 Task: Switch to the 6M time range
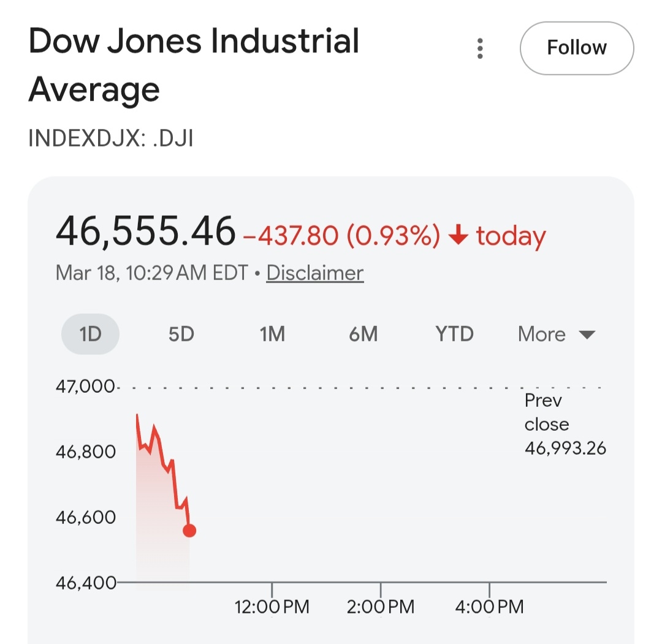pyautogui.click(x=363, y=334)
